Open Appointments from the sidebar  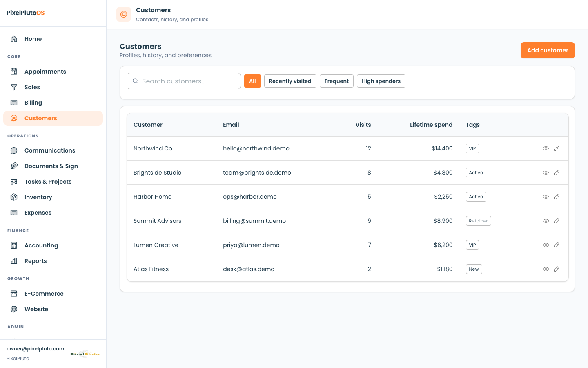[53, 72]
